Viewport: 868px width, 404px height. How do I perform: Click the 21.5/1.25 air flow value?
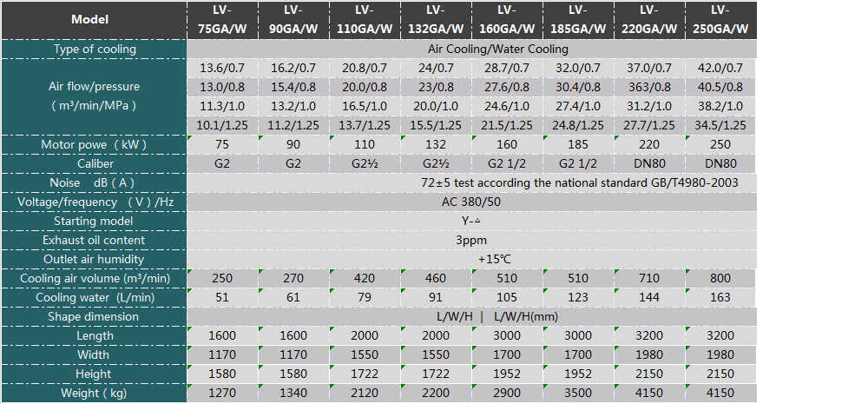[507, 126]
